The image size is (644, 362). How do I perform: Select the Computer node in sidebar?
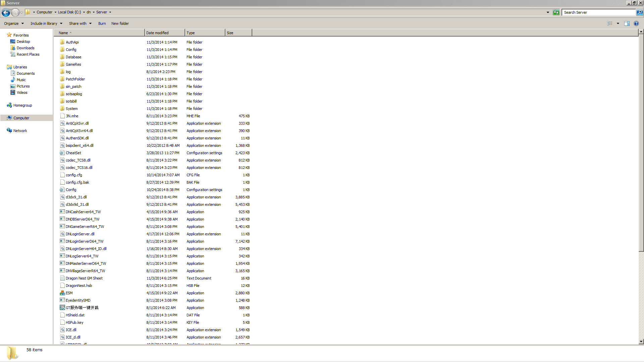[21, 118]
